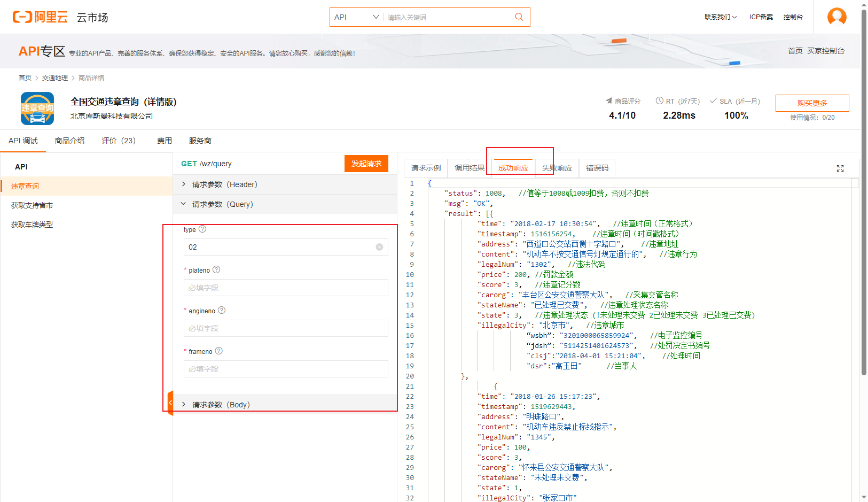This screenshot has height=502, width=868.
Task: Select 请求示例 response tab
Action: pyautogui.click(x=426, y=168)
